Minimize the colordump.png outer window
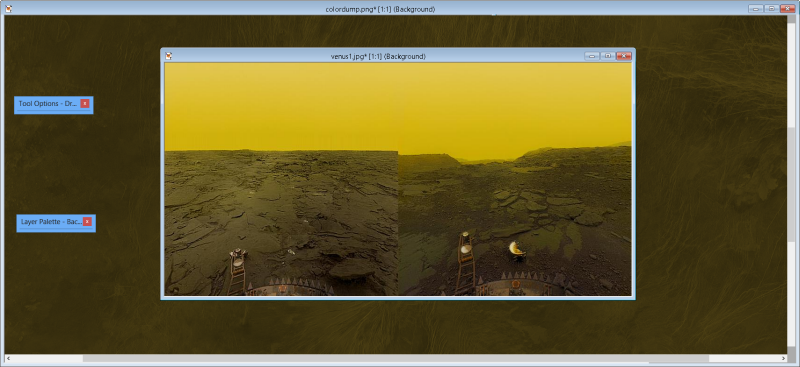The height and width of the screenshot is (367, 800). pos(756,9)
